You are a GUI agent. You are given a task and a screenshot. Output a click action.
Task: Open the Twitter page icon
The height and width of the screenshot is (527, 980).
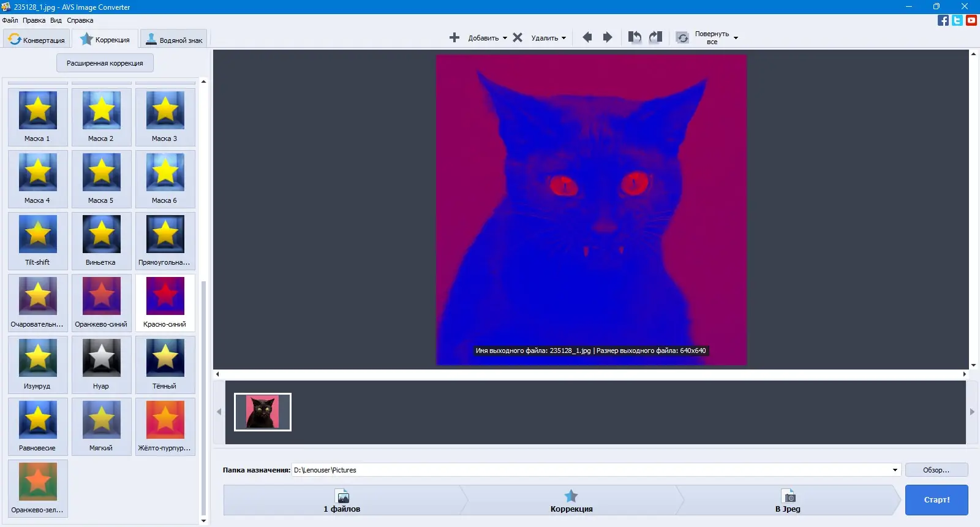(957, 20)
